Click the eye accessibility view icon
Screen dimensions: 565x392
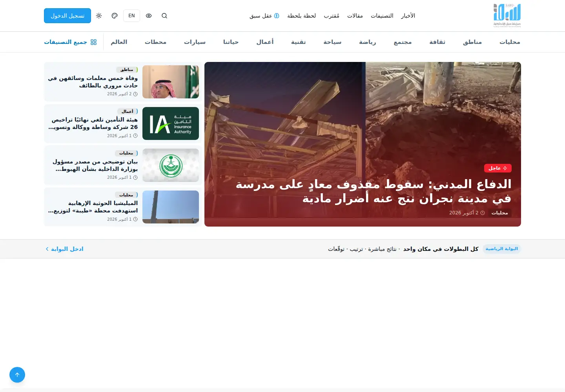click(x=149, y=16)
